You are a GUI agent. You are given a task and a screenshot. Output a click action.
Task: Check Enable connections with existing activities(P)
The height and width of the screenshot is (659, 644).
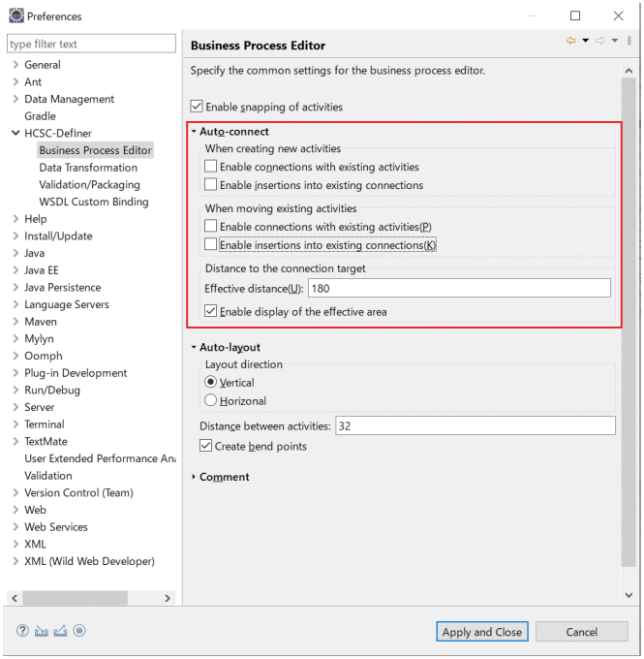210,226
